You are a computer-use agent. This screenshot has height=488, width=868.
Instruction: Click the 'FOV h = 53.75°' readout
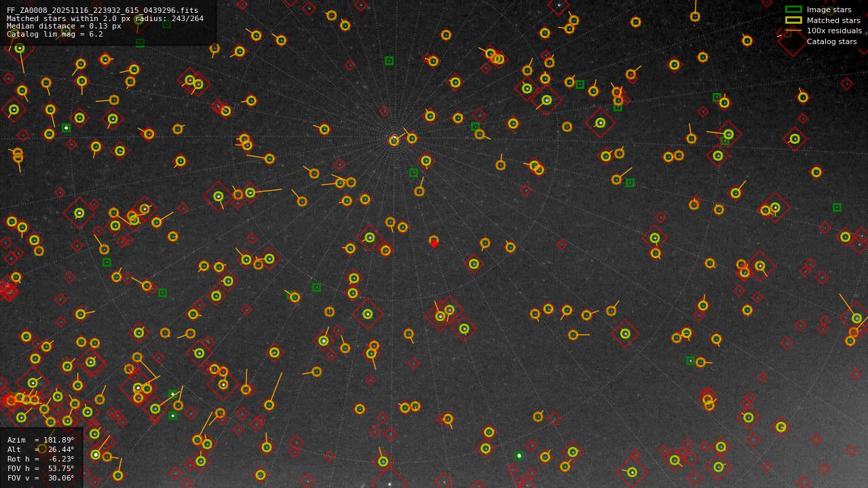point(41,468)
